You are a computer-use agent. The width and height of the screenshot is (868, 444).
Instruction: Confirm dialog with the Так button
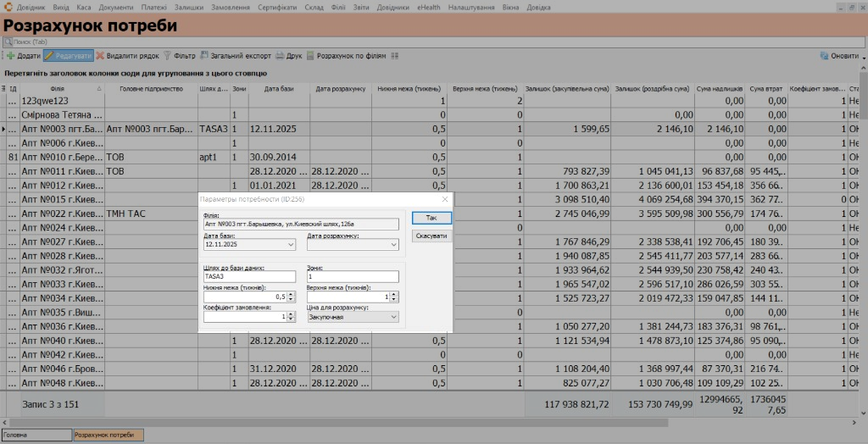pyautogui.click(x=431, y=218)
